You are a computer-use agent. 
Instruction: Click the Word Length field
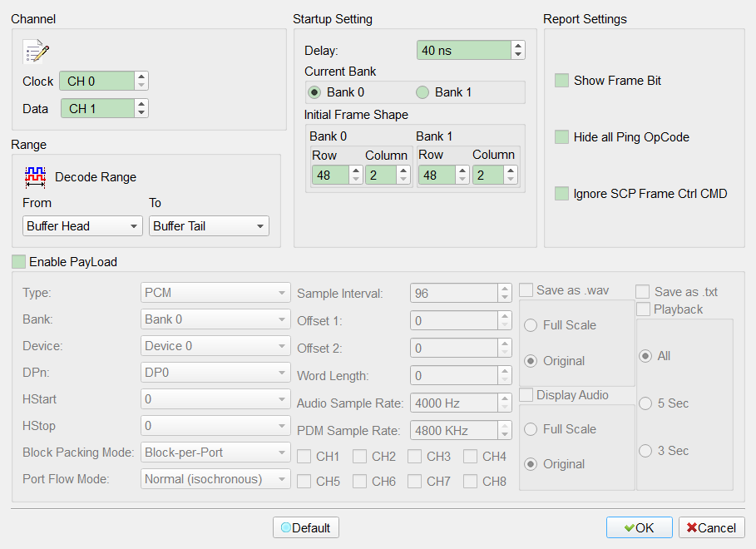click(x=454, y=376)
